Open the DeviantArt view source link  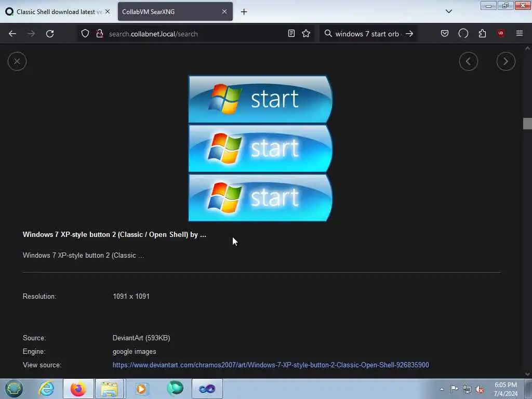(271, 365)
